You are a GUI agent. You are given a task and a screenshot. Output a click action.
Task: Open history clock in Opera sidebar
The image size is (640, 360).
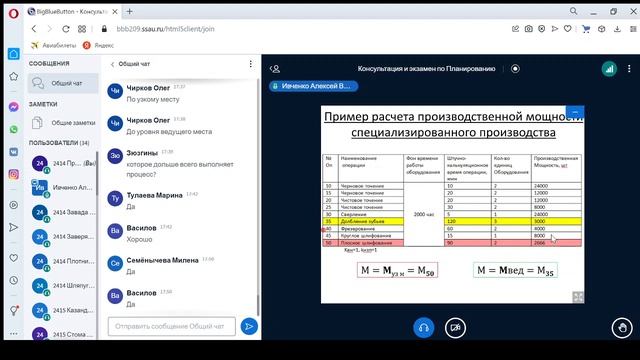click(x=13, y=280)
